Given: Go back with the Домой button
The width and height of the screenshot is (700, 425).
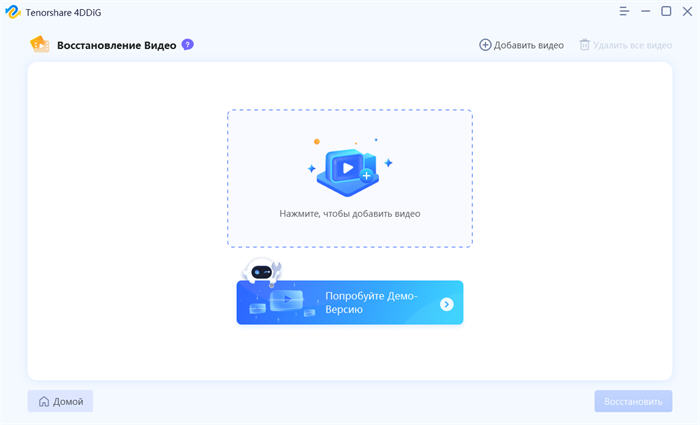Looking at the screenshot, I should [60, 401].
